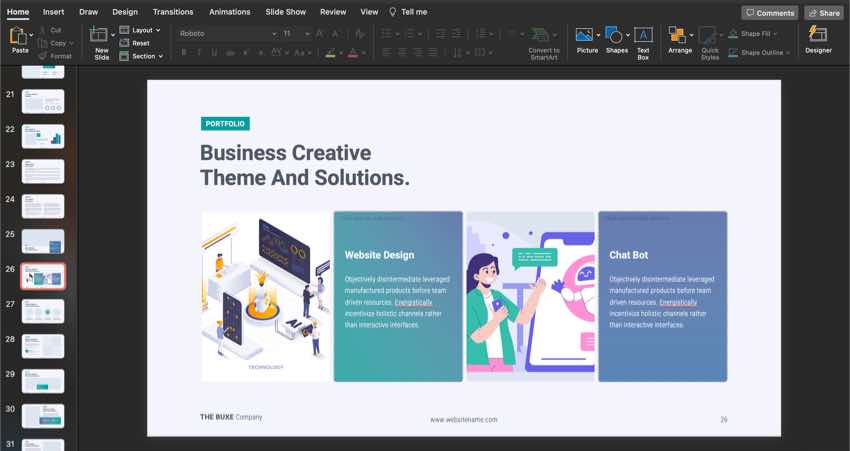Select slide 30 thumbnail
This screenshot has width=850, height=451.
[x=43, y=416]
